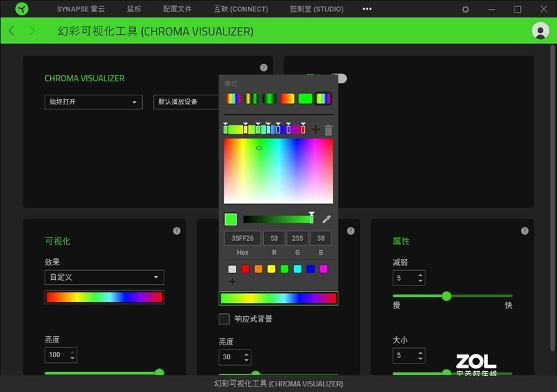Image resolution: width=557 pixels, height=392 pixels.
Task: Show more tabs with the three dots
Action: pyautogui.click(x=367, y=9)
